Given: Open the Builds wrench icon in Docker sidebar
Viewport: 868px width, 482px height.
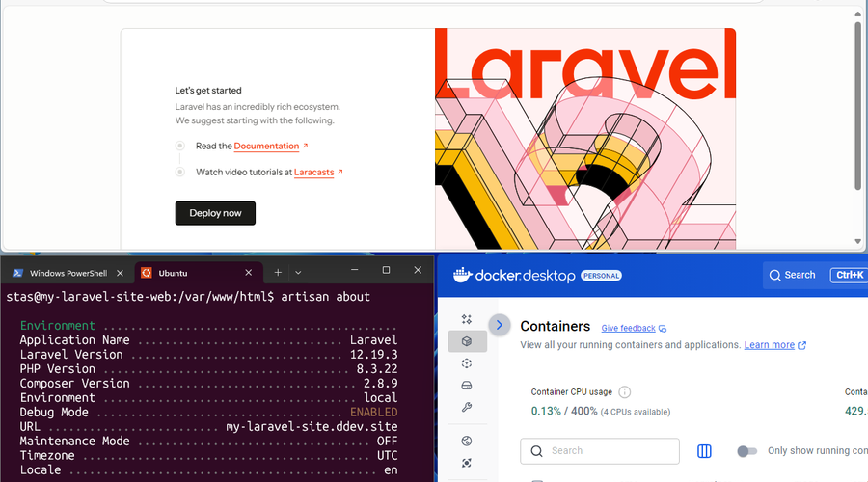Looking at the screenshot, I should [467, 408].
